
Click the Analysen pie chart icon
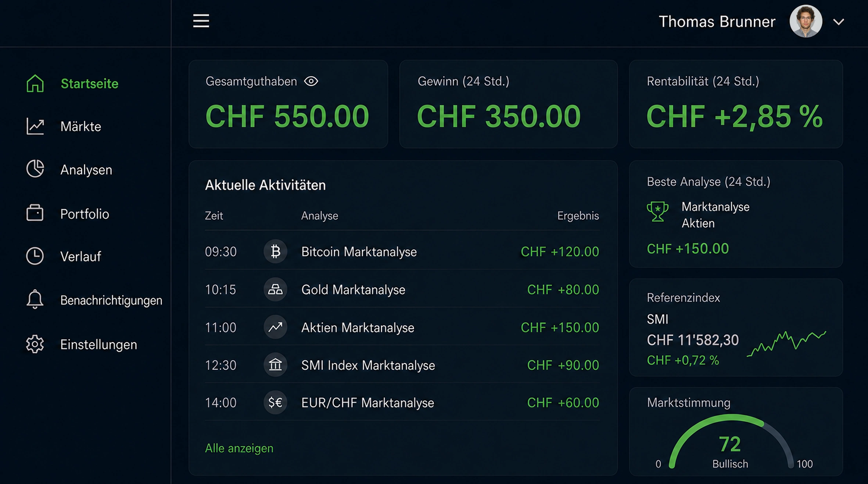[35, 169]
